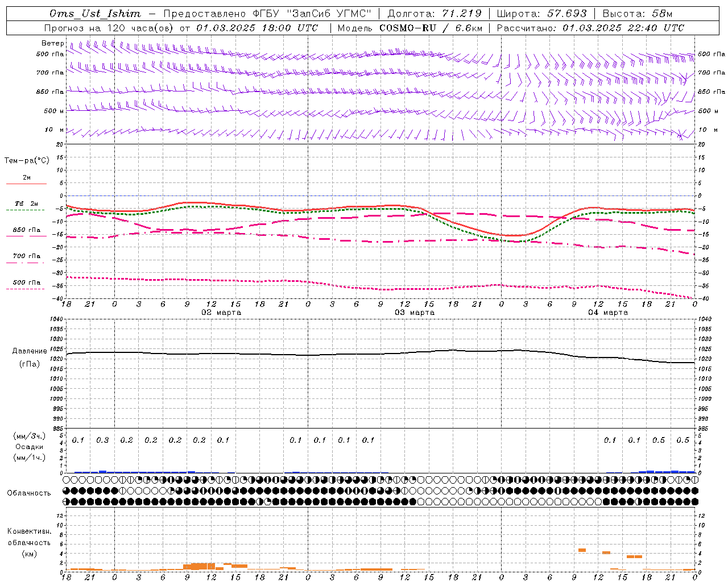Screen dimensions: 728x582
Task: Click the 04 марта date label
Action: [608, 313]
